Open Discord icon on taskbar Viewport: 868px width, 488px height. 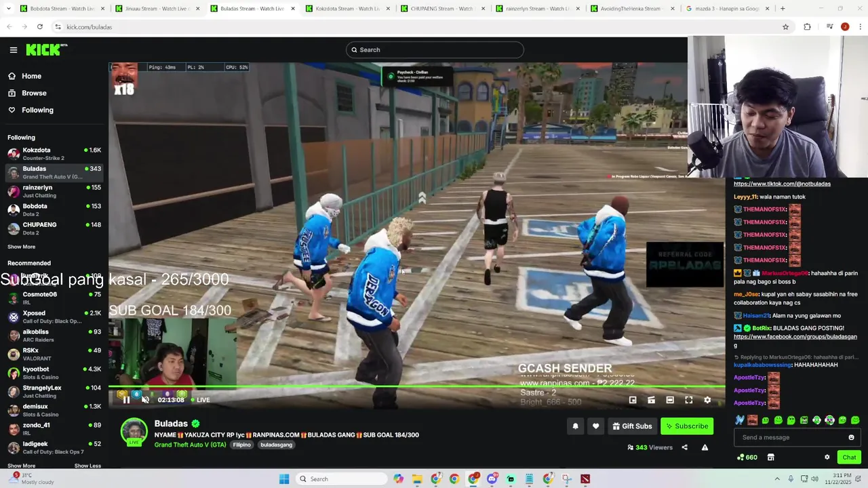492,479
